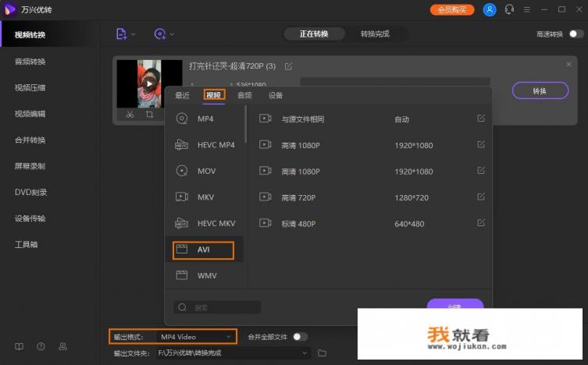The width and height of the screenshot is (588, 365).
Task: Remove the video item with X
Action: (x=568, y=65)
